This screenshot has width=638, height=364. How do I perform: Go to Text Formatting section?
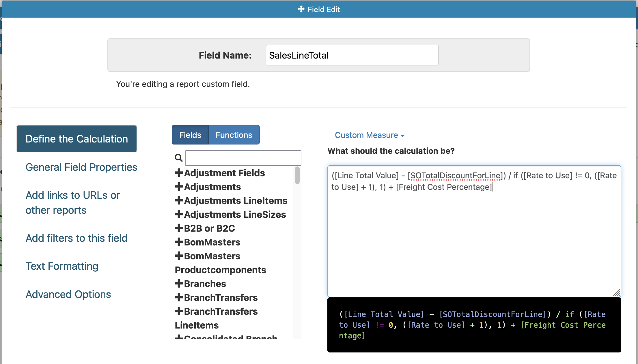[62, 266]
